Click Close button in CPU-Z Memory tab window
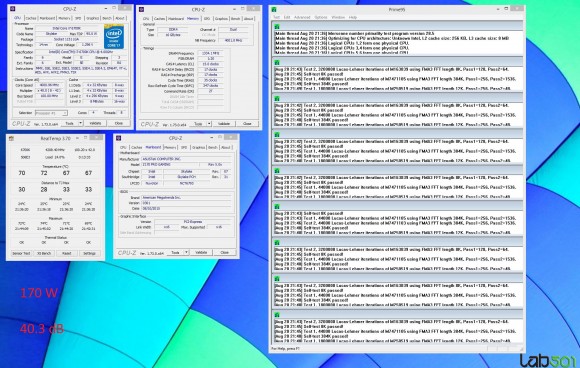This screenshot has width=580, height=368. coord(247,124)
